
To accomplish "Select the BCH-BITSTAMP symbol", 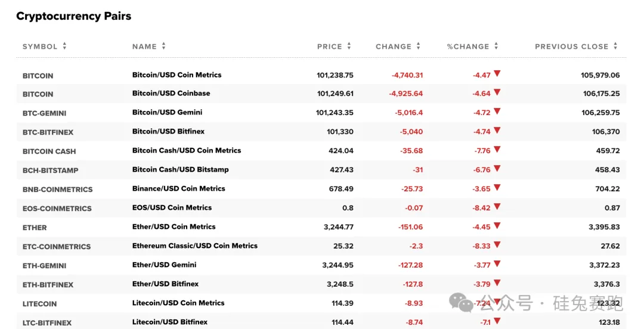I will coord(50,170).
